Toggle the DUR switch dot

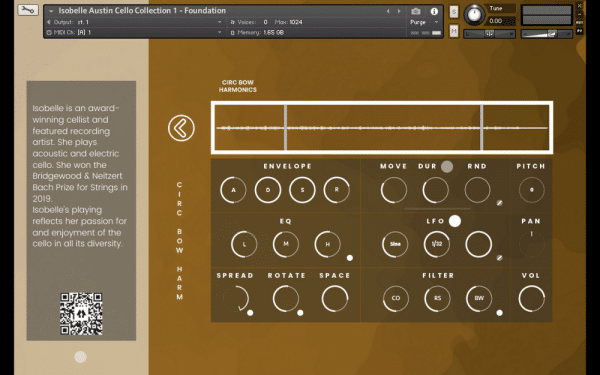[x=447, y=166]
